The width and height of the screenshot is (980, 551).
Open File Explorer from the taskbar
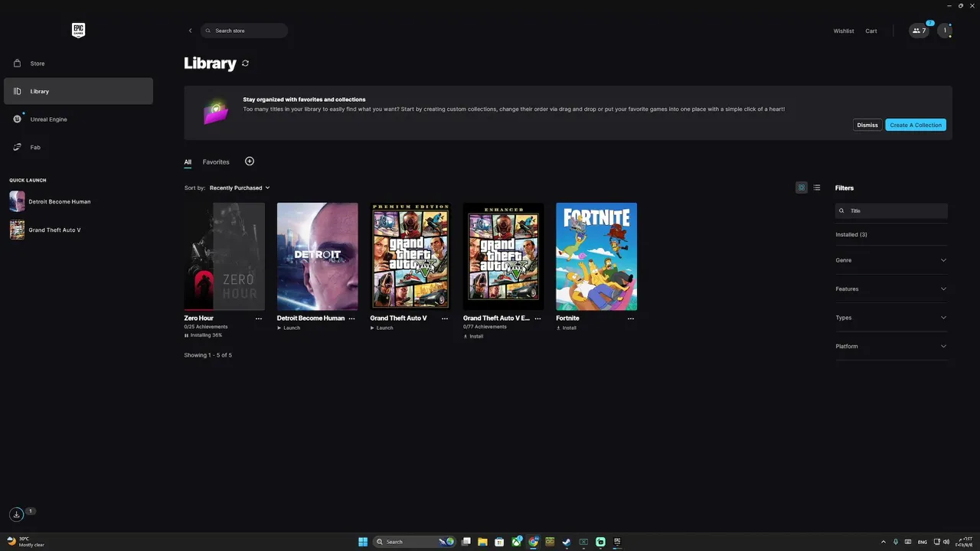click(482, 542)
